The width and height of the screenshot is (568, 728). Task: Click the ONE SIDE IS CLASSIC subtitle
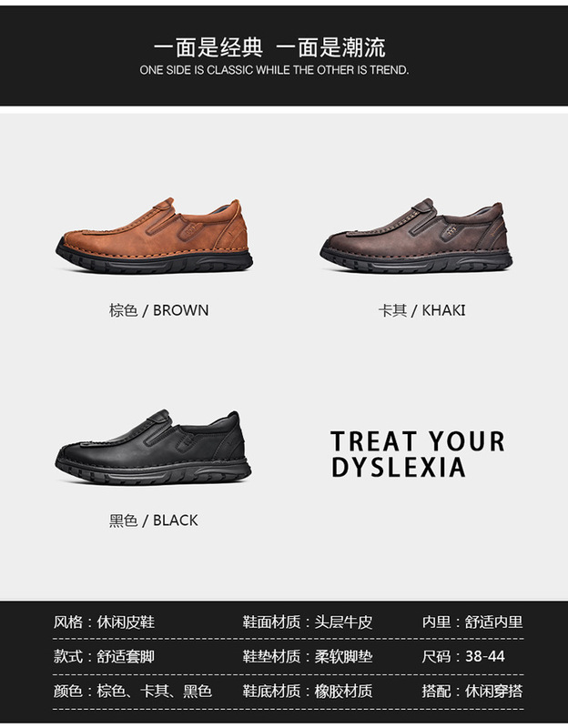click(274, 70)
